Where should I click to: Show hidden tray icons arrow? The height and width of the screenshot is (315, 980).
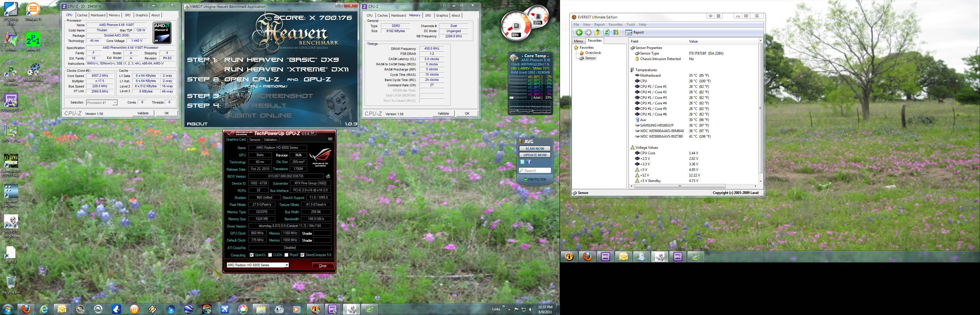tap(510, 309)
